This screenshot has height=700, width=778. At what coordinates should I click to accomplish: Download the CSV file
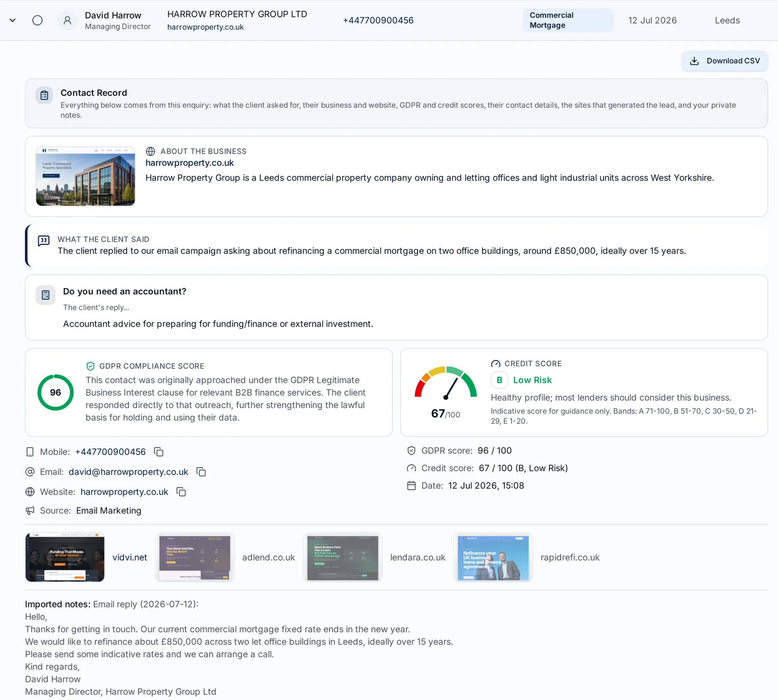(x=725, y=61)
